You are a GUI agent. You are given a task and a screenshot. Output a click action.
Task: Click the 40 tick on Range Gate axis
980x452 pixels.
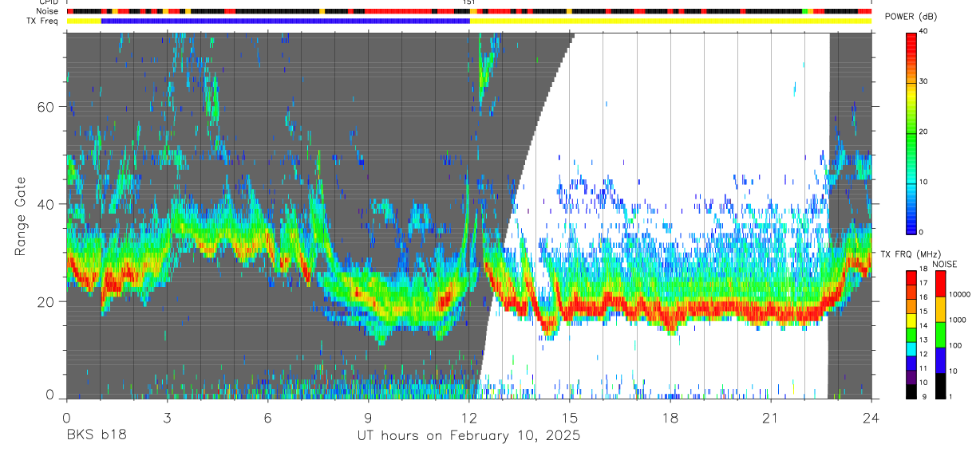(47, 204)
